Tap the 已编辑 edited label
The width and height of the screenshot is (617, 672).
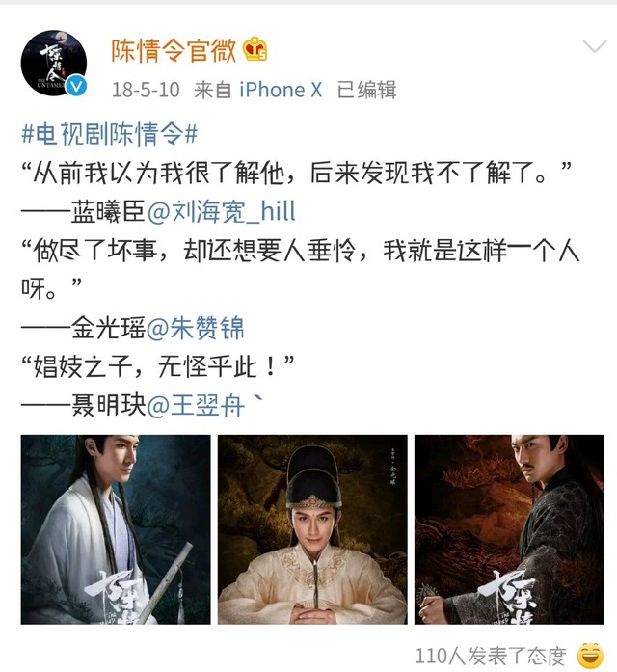pyautogui.click(x=366, y=90)
